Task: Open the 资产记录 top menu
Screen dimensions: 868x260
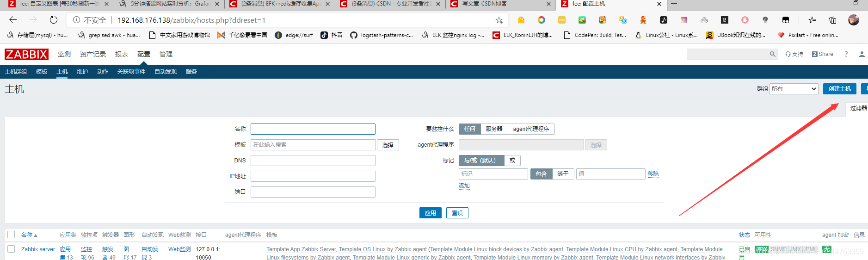Action: (93, 54)
